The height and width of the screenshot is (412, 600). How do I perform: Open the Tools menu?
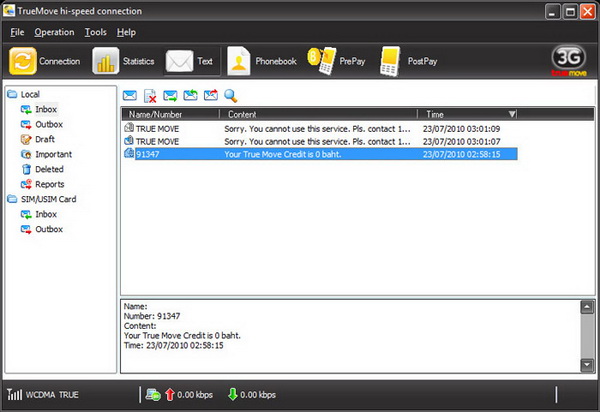pos(96,32)
